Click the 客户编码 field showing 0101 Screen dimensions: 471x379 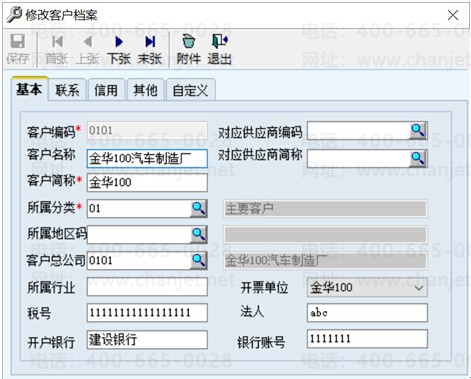coord(147,131)
